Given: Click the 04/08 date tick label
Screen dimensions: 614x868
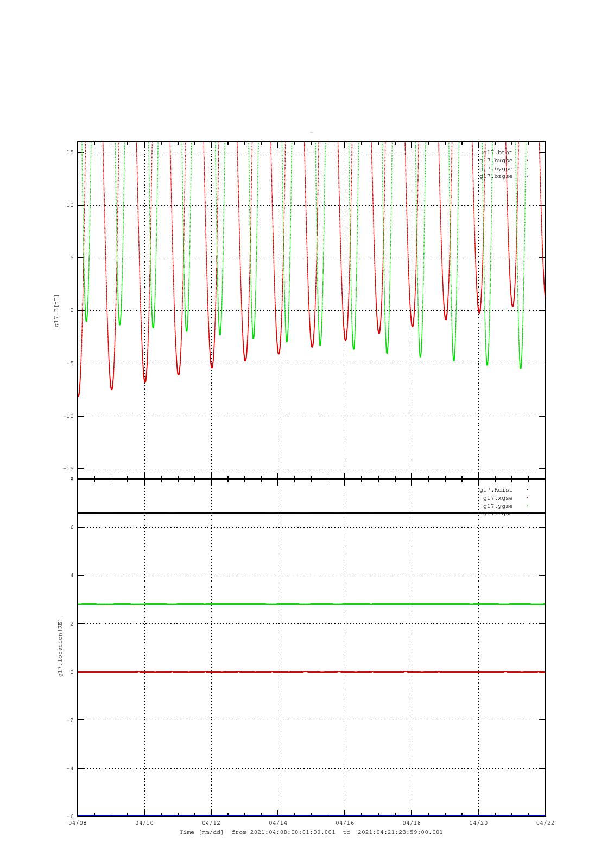Looking at the screenshot, I should 78,823.
